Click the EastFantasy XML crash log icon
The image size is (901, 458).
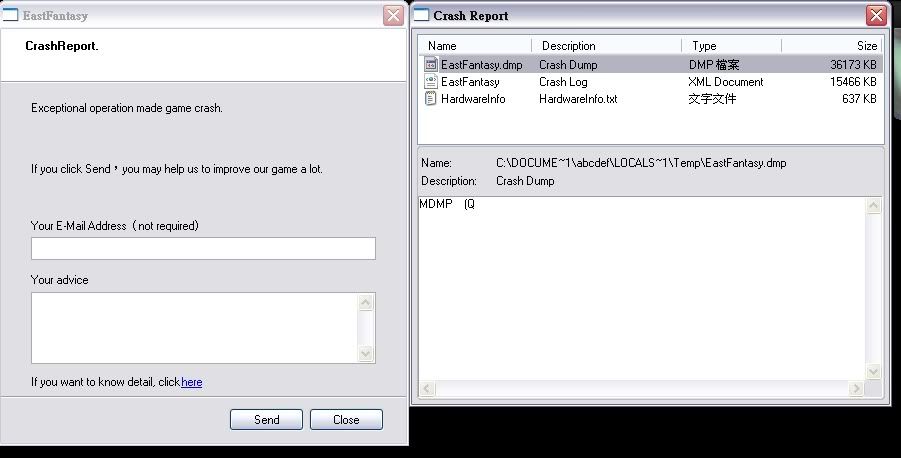tap(431, 82)
